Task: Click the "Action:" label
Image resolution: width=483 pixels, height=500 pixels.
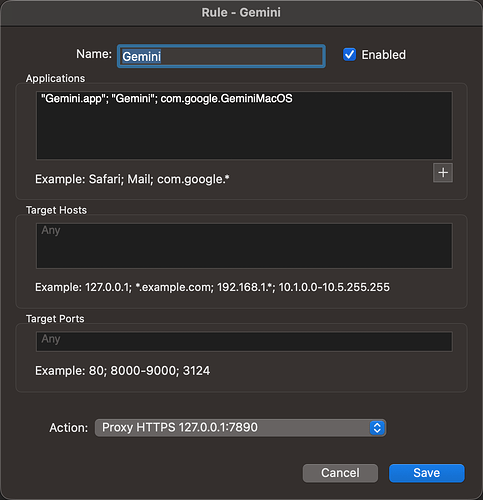Action: [69, 428]
